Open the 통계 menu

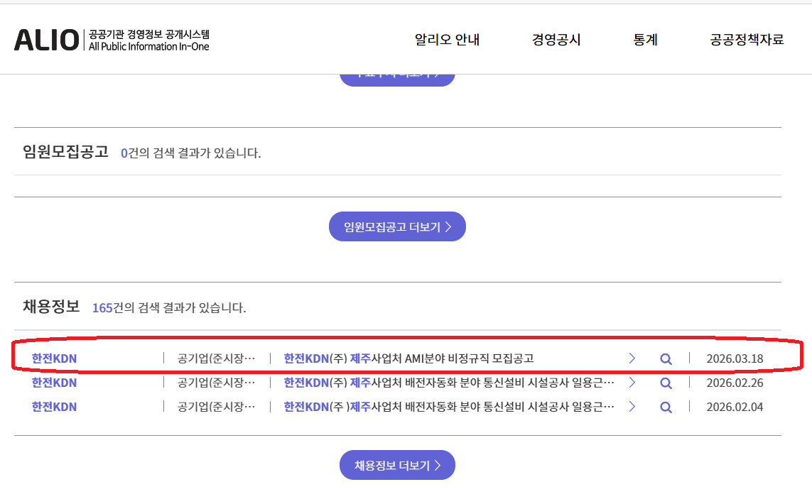click(645, 40)
